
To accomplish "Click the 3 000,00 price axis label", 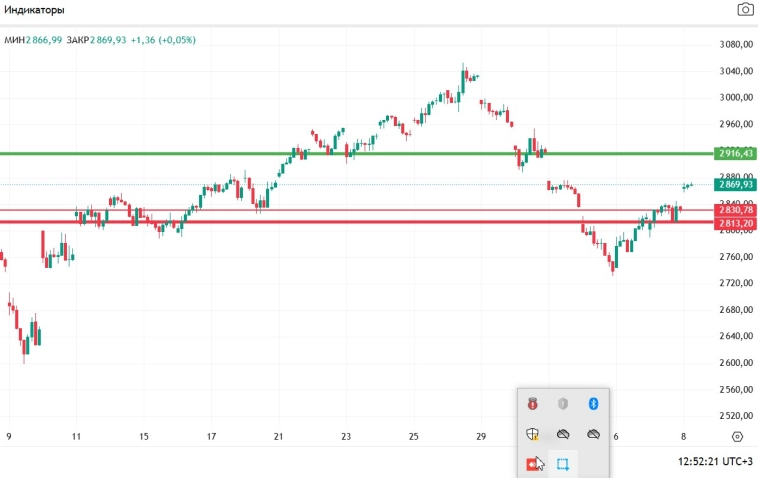I will 735,98.
